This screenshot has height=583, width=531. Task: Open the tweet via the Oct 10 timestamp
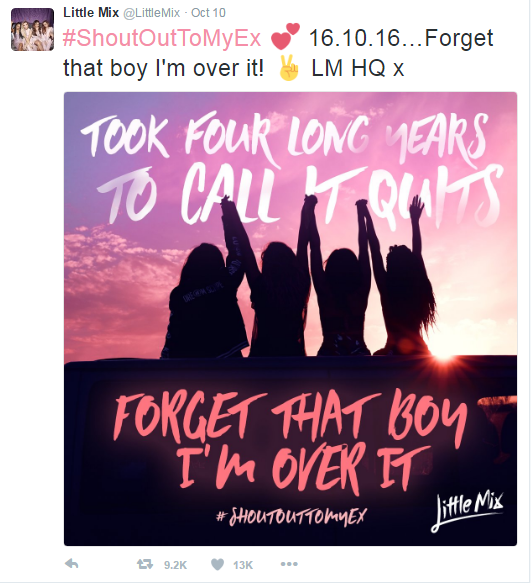coord(208,13)
